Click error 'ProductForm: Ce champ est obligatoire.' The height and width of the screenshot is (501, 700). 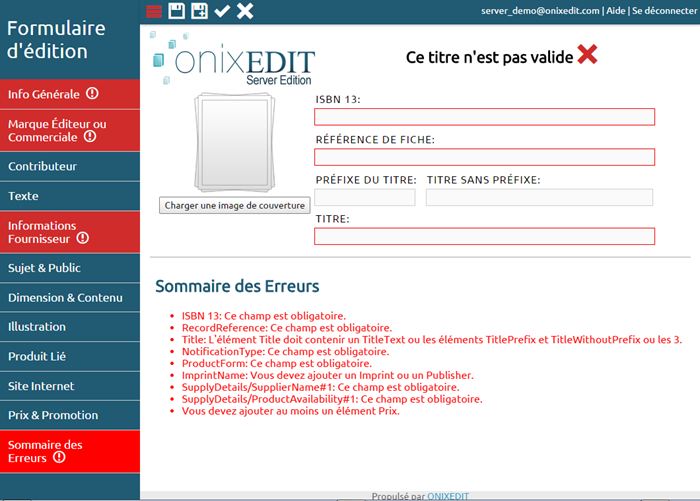point(276,363)
